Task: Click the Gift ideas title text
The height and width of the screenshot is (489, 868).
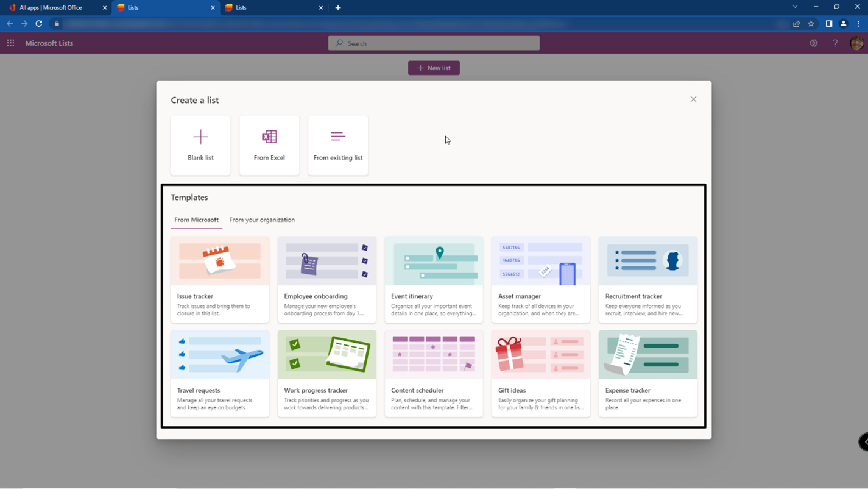Action: tap(512, 390)
